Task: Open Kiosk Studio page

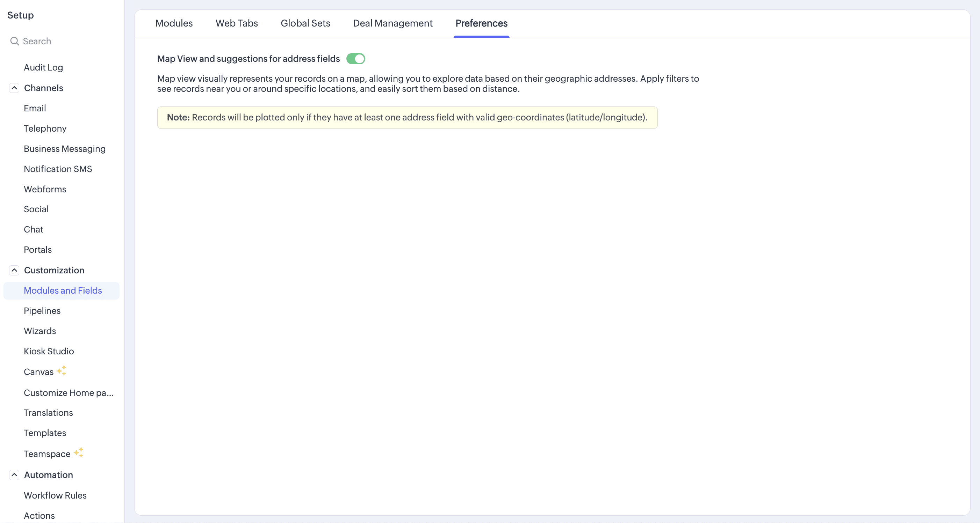Action: [49, 351]
